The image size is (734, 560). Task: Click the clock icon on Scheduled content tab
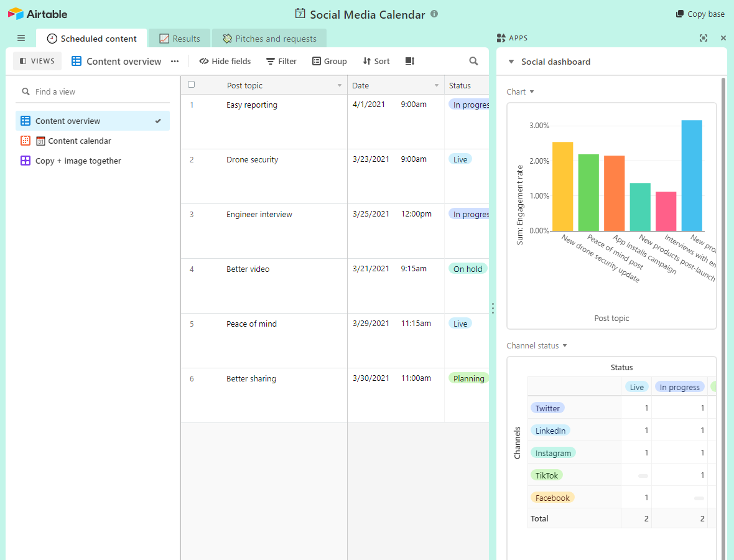(52, 39)
